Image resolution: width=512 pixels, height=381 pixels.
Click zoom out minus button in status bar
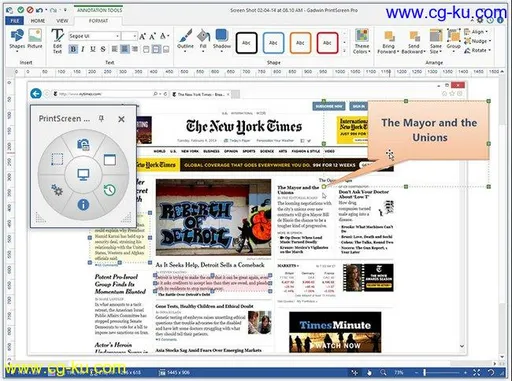(416, 372)
